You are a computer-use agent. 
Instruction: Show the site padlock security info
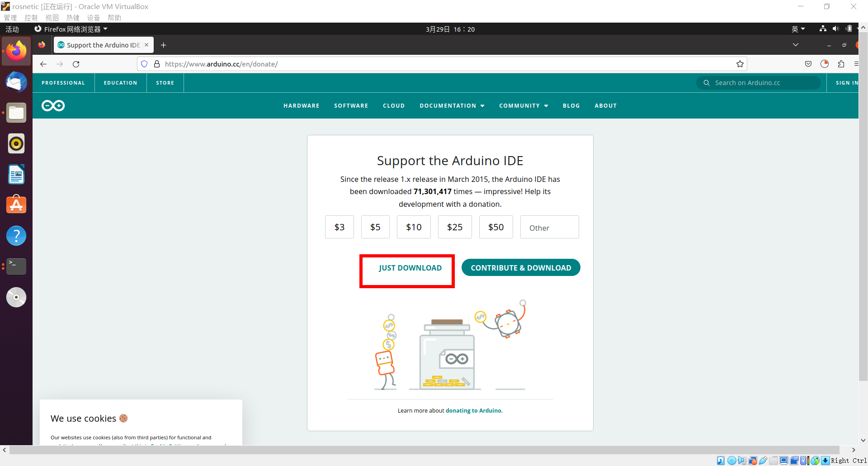click(157, 64)
